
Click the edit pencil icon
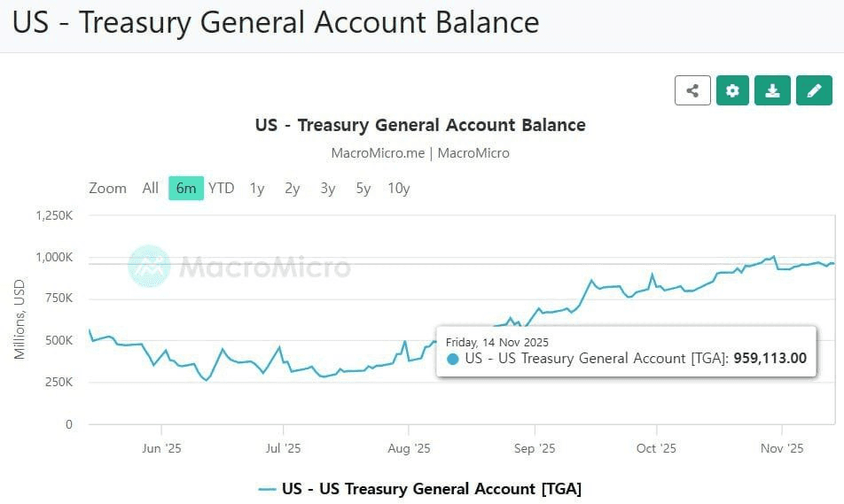point(814,90)
